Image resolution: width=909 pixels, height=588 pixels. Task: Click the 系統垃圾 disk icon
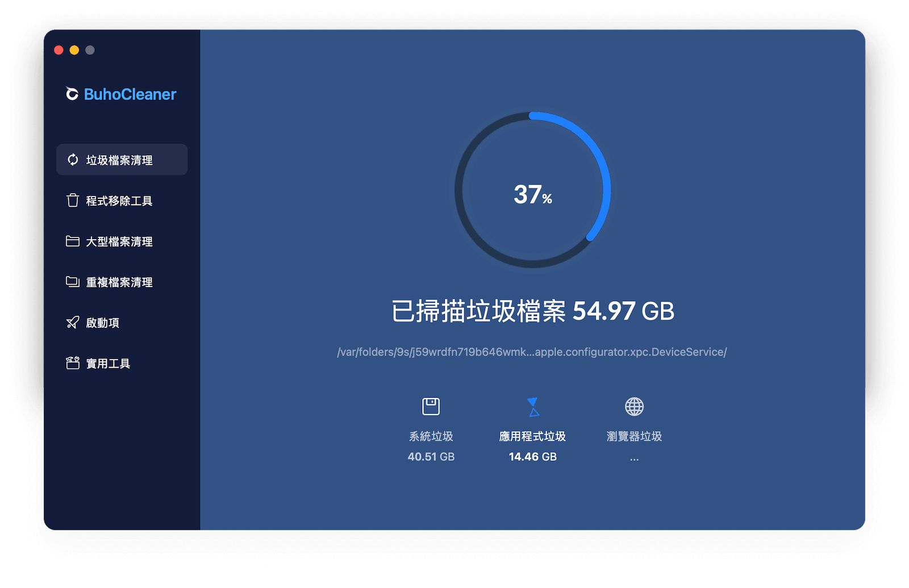(431, 406)
